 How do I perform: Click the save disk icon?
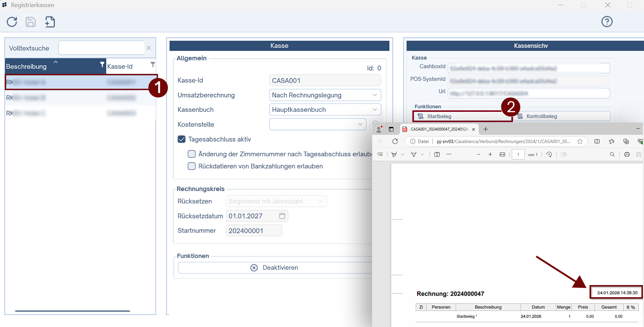pos(31,22)
